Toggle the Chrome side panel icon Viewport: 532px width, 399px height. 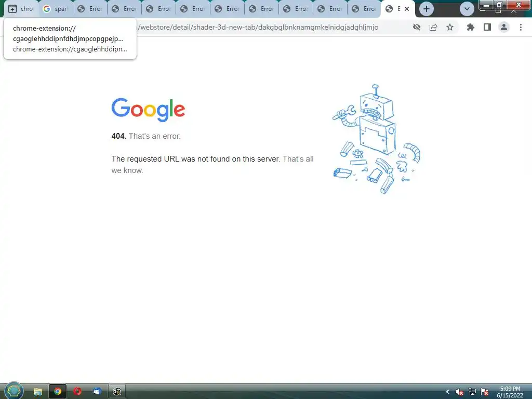487,27
